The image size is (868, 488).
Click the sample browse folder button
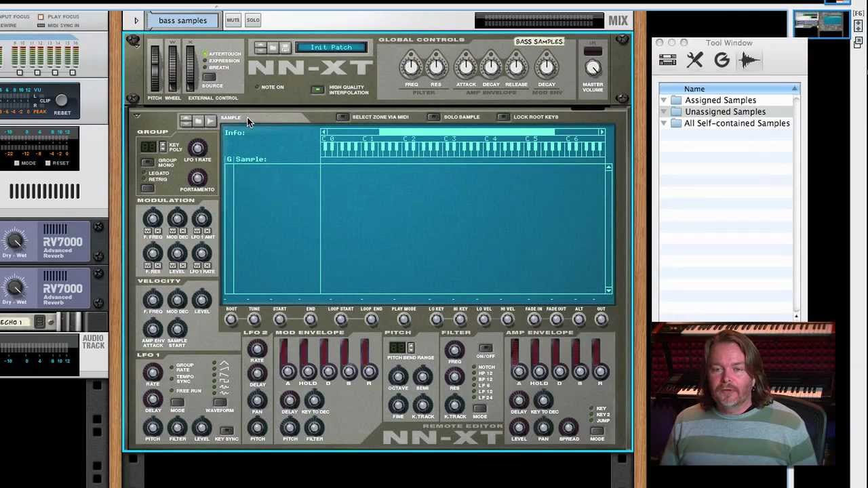(197, 121)
